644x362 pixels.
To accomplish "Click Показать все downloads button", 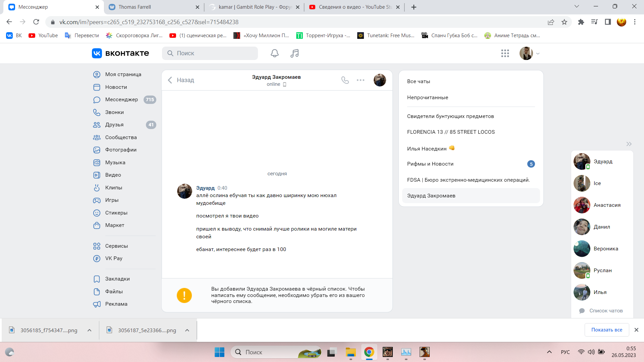I will tap(606, 330).
